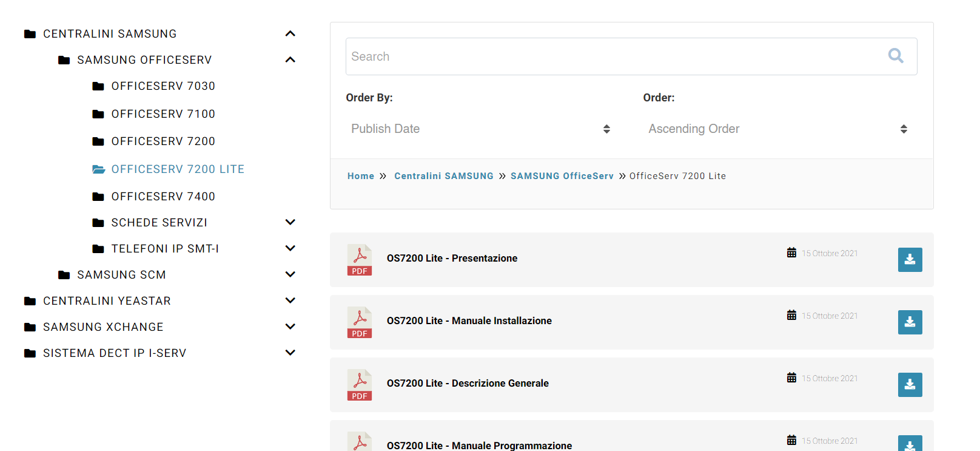The width and height of the screenshot is (980, 451).
Task: Select OfficeServ 7400 category
Action: [x=163, y=197]
